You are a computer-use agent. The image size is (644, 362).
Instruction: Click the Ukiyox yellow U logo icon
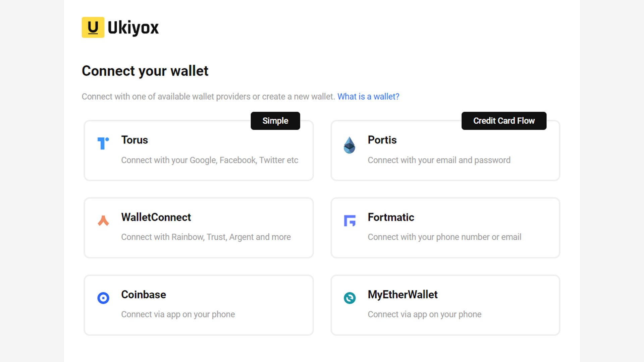point(93,27)
